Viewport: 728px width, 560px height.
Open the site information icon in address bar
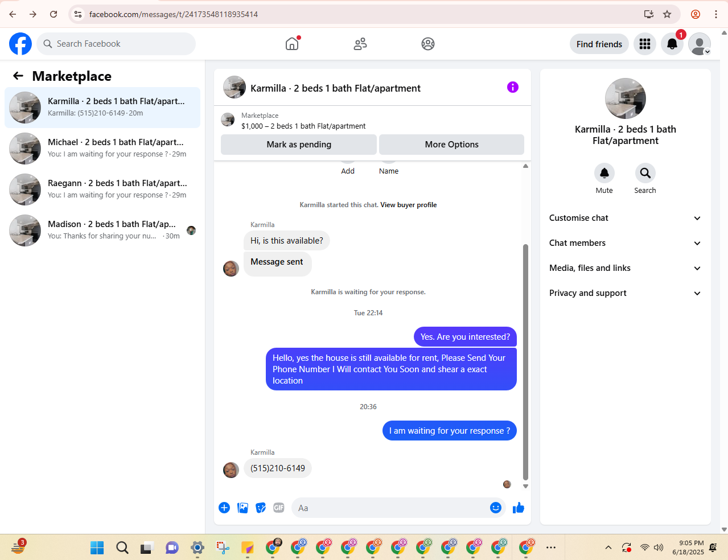[78, 14]
